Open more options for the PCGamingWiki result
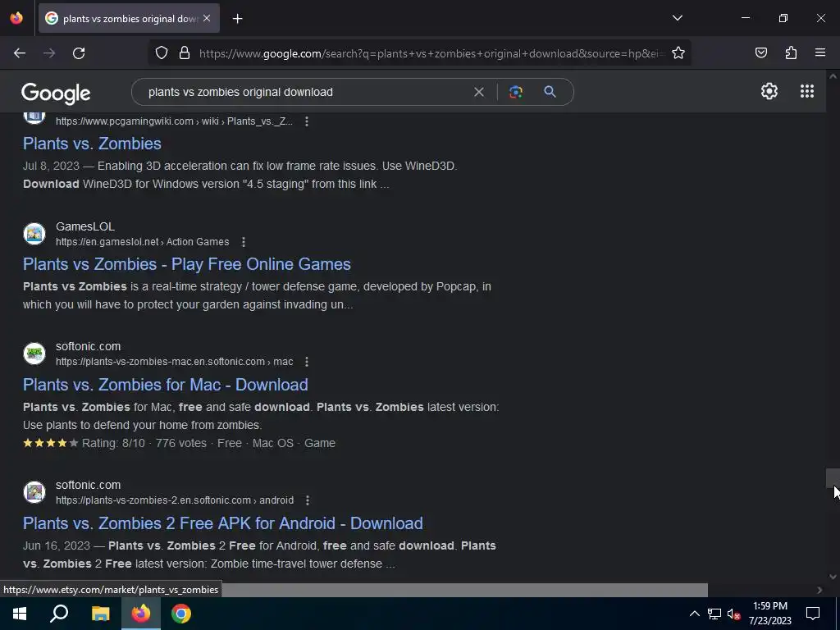This screenshot has width=840, height=630. pyautogui.click(x=307, y=121)
